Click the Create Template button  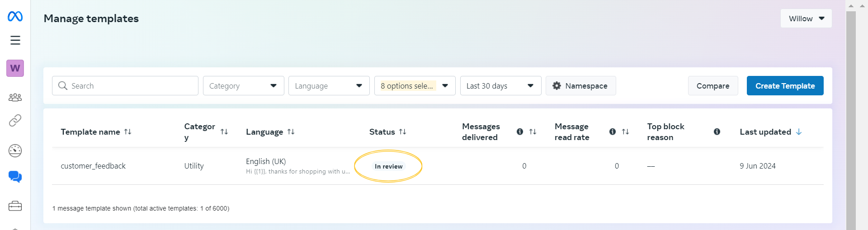tap(785, 86)
